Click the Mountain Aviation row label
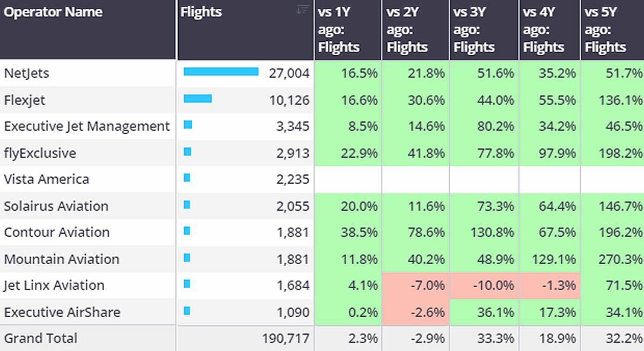The height and width of the screenshot is (351, 644). (62, 259)
